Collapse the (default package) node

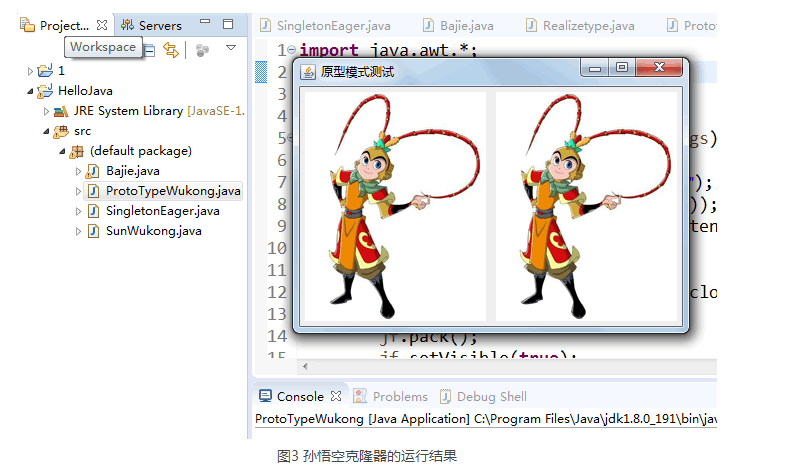pyautogui.click(x=62, y=151)
